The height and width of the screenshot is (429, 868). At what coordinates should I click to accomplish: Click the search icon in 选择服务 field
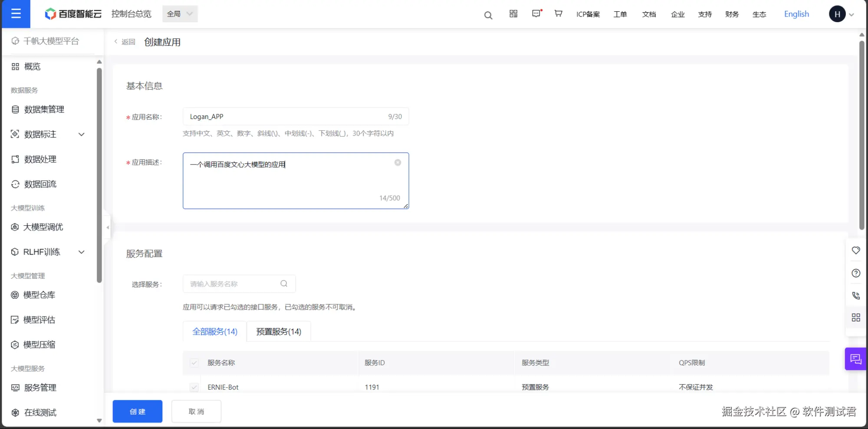click(284, 284)
